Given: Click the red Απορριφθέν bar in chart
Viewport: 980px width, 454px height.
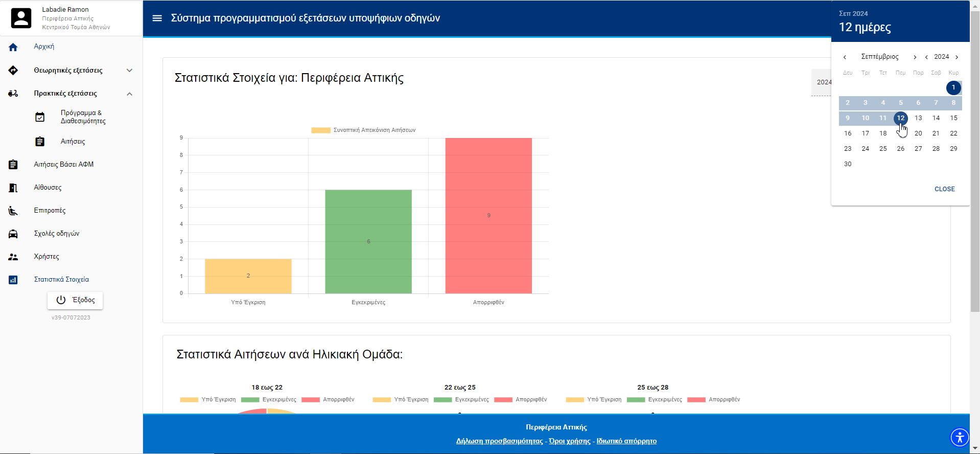Looking at the screenshot, I should click(x=488, y=215).
